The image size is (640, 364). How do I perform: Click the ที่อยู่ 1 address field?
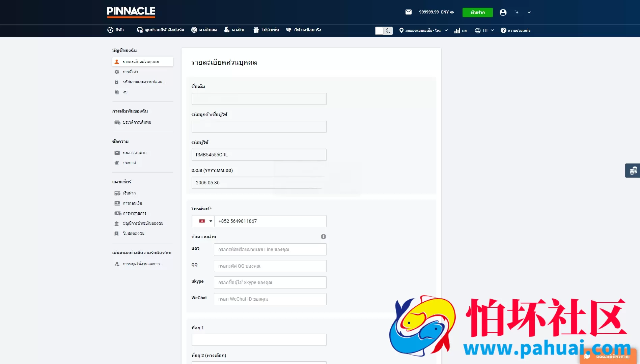click(x=259, y=340)
